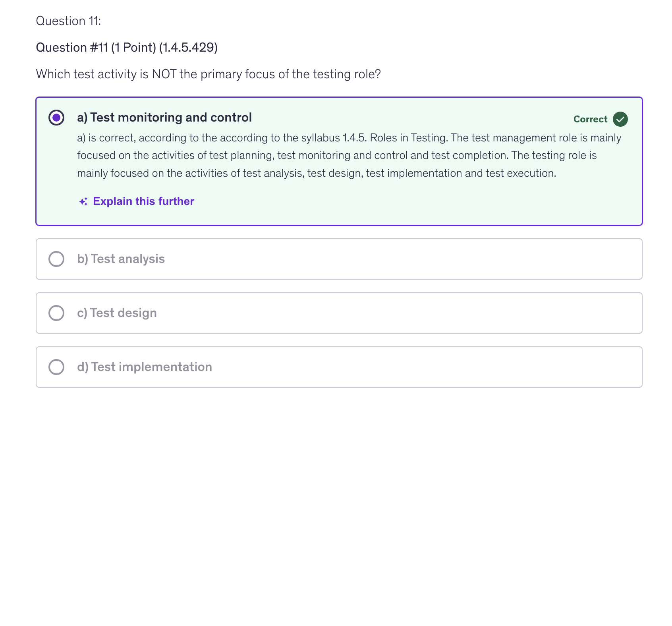Click the green 'Correct' status text
This screenshot has height=626, width=672.
pos(590,119)
